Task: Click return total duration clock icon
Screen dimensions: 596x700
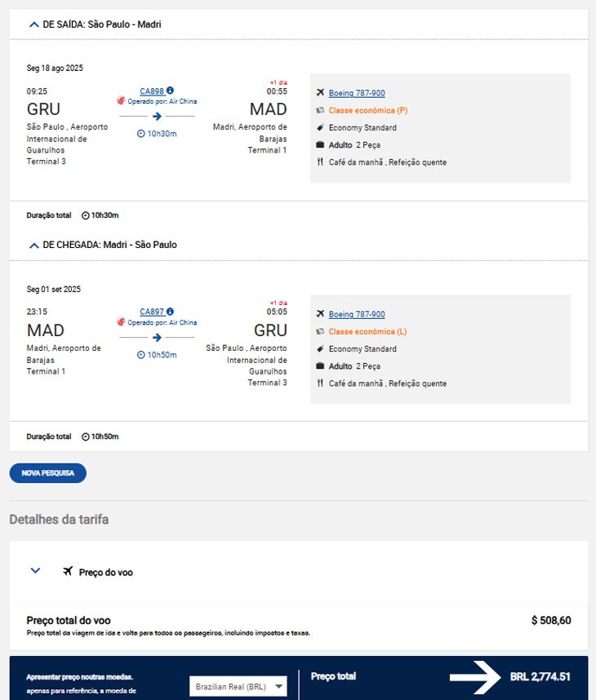Action: point(86,436)
